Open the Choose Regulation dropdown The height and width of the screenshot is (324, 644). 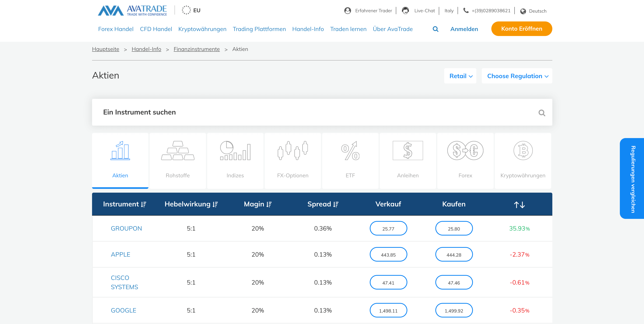point(517,76)
